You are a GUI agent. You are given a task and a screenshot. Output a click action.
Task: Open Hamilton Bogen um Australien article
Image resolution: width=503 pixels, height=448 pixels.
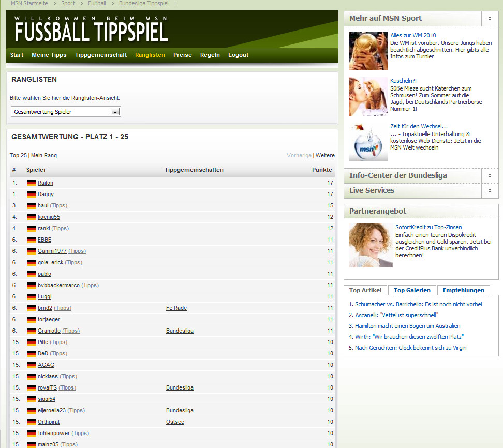[407, 326]
